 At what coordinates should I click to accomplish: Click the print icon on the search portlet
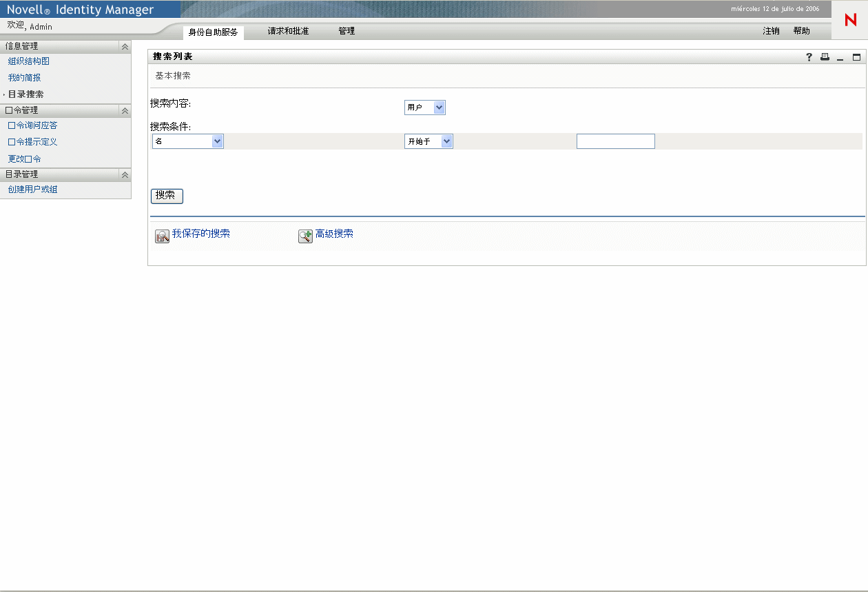click(x=825, y=57)
